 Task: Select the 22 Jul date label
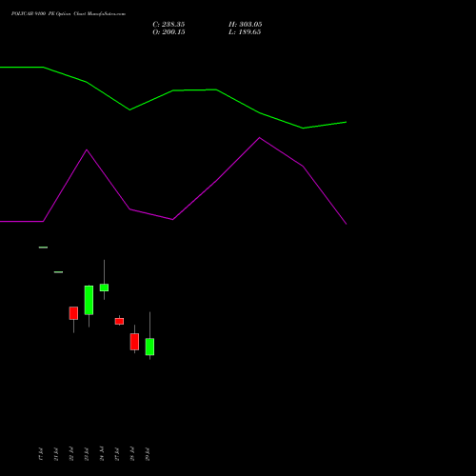70,454
